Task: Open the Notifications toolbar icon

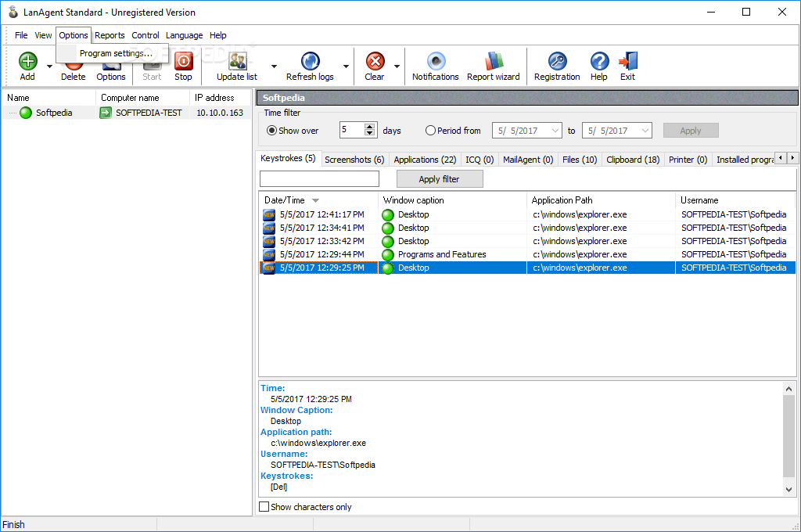Action: click(x=436, y=63)
